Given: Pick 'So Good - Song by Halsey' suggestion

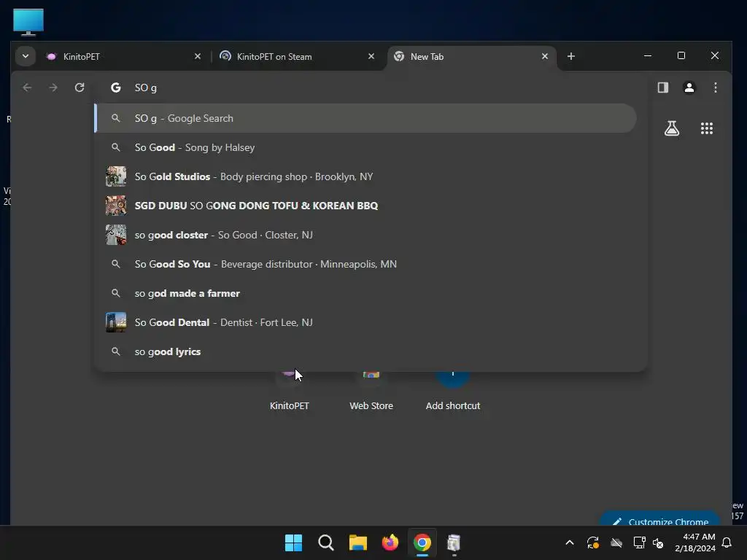Looking at the screenshot, I should [366, 147].
